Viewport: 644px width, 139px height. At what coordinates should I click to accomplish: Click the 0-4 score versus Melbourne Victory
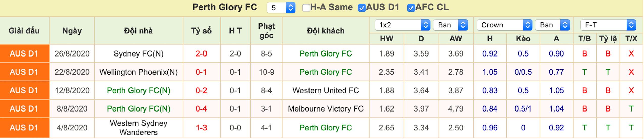point(201,109)
